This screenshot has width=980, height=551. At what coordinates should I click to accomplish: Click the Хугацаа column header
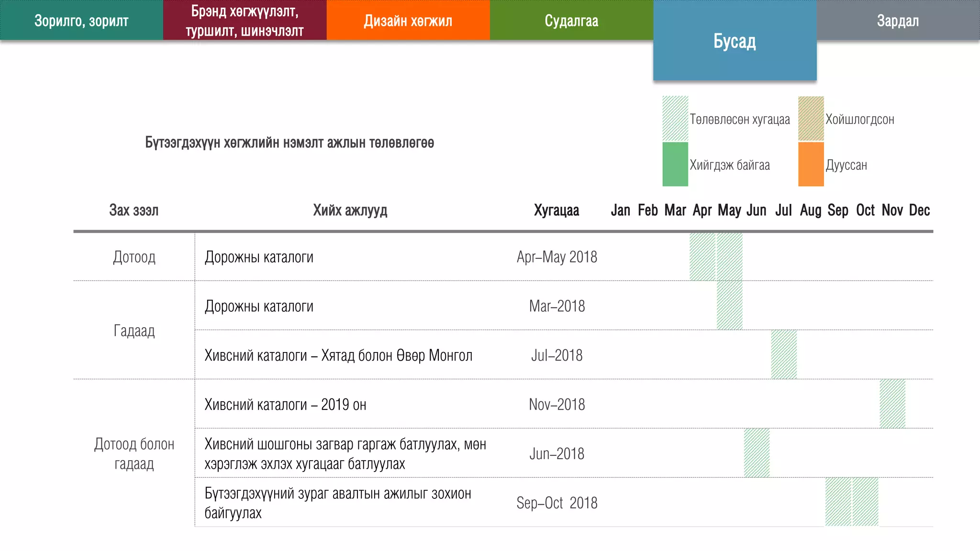[x=557, y=210]
